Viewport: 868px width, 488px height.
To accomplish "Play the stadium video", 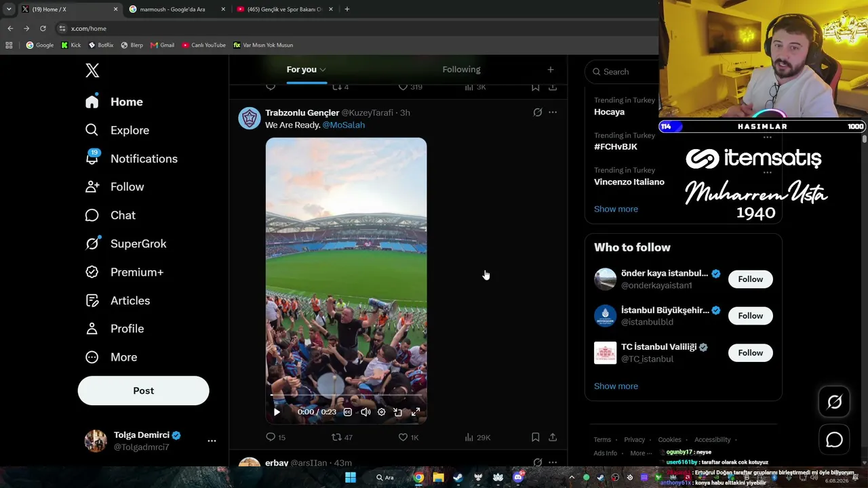I will click(277, 411).
